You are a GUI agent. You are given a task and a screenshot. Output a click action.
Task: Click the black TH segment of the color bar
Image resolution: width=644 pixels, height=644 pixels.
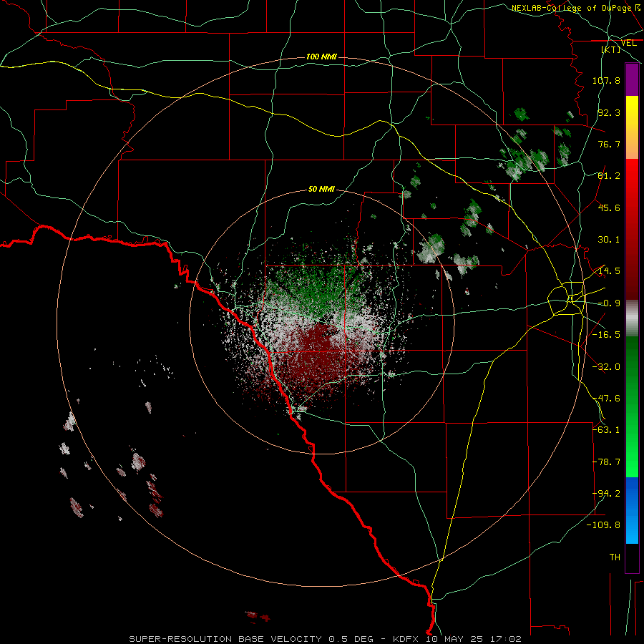coord(632,557)
